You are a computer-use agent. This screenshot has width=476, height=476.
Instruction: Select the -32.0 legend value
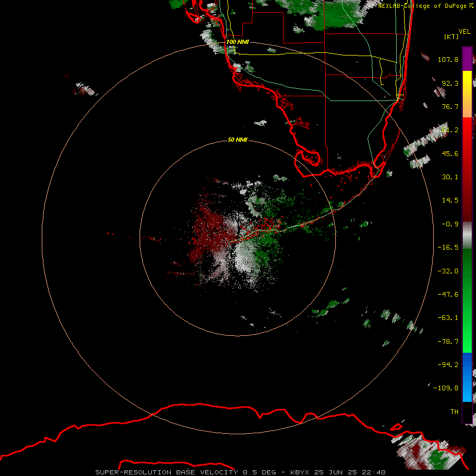[x=448, y=271]
